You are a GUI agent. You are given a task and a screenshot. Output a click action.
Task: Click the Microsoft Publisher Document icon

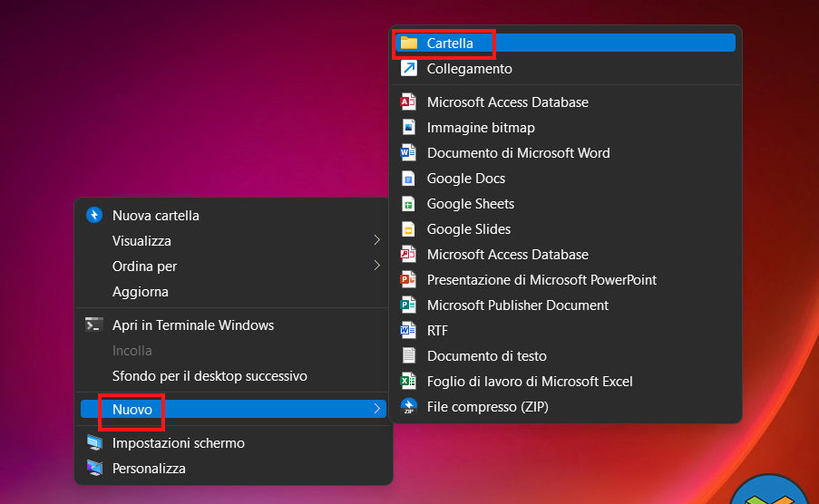pyautogui.click(x=409, y=305)
